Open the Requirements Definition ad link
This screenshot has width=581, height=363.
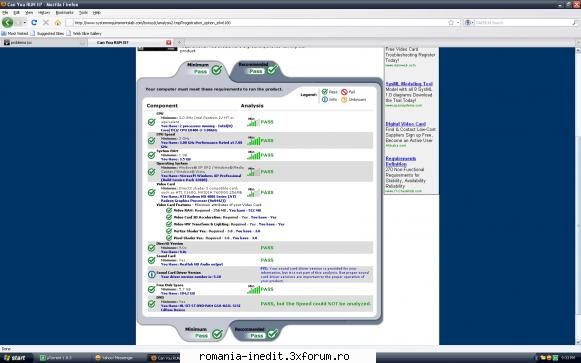point(401,161)
